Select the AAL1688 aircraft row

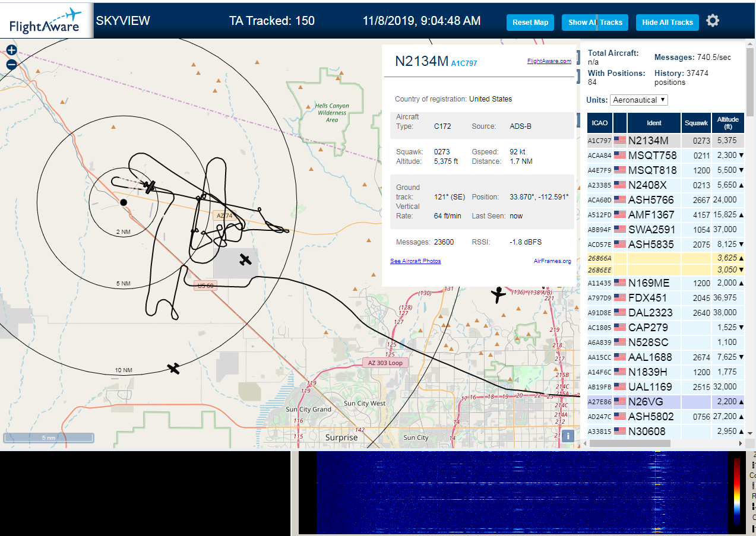point(666,357)
